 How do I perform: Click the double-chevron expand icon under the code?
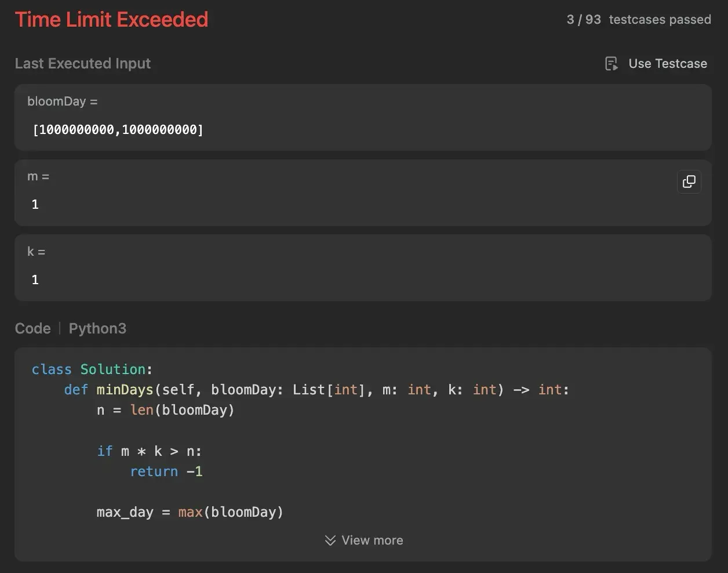[x=330, y=540]
